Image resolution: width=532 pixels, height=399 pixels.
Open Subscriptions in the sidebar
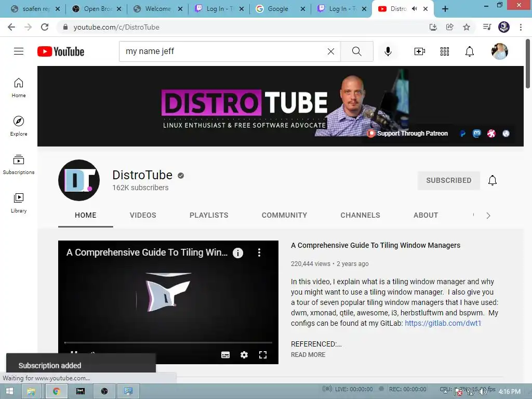[19, 165]
